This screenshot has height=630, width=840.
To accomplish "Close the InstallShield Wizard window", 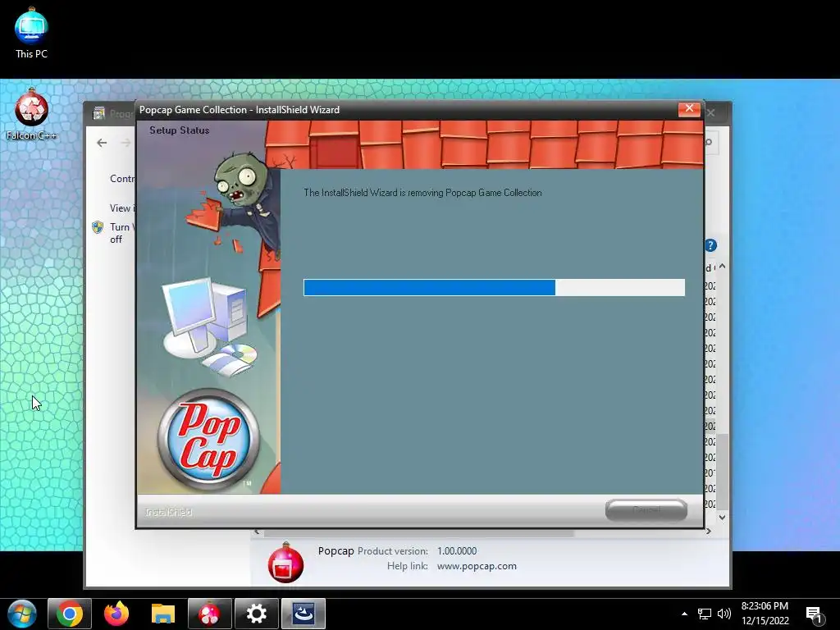I will point(689,109).
